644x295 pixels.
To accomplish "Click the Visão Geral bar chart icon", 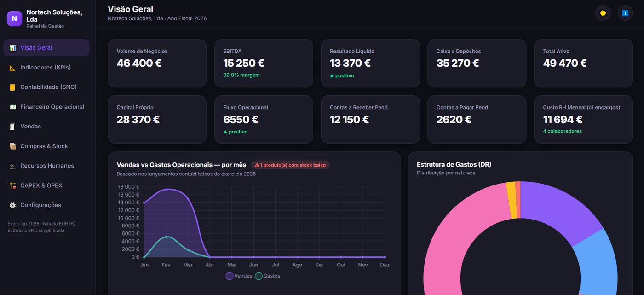I will 12,48.
